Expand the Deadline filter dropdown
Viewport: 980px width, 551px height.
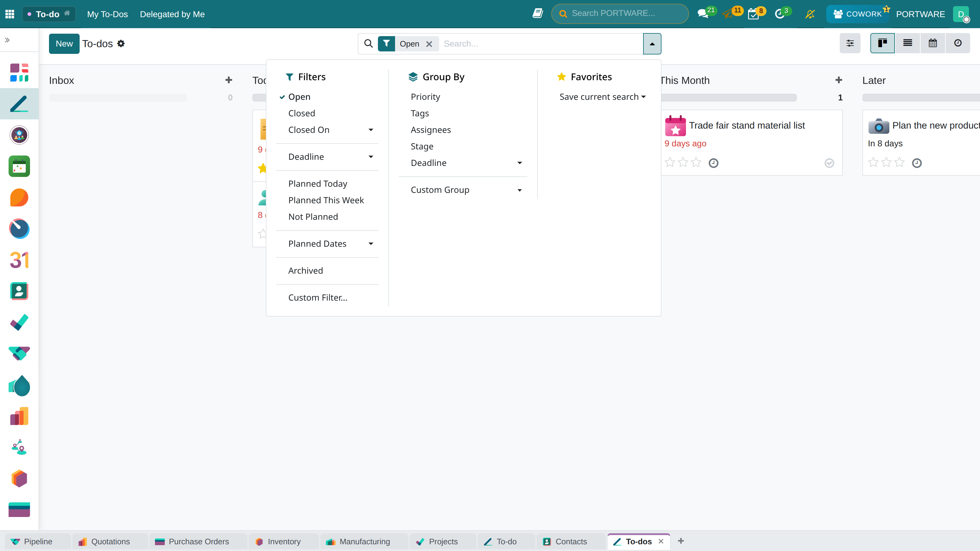pyautogui.click(x=327, y=157)
